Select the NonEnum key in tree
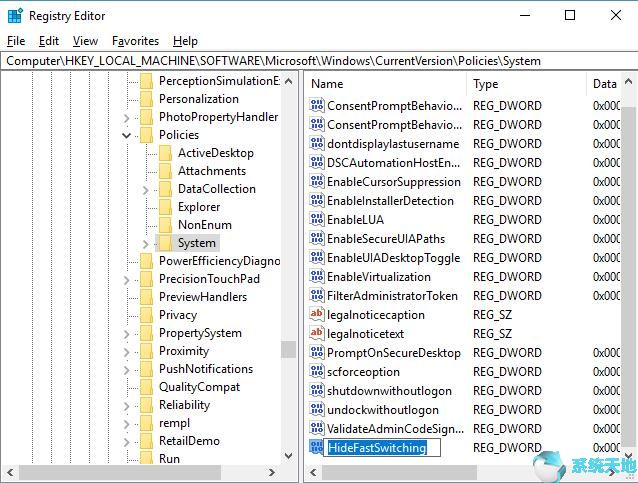Viewport: 638px width, 483px height. (204, 225)
